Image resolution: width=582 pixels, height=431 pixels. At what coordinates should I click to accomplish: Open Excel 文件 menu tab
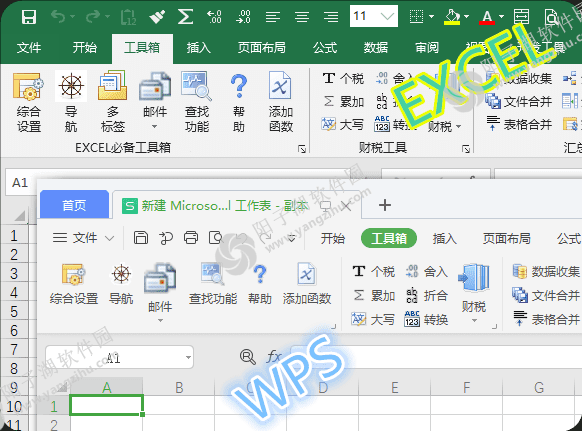pyautogui.click(x=29, y=48)
